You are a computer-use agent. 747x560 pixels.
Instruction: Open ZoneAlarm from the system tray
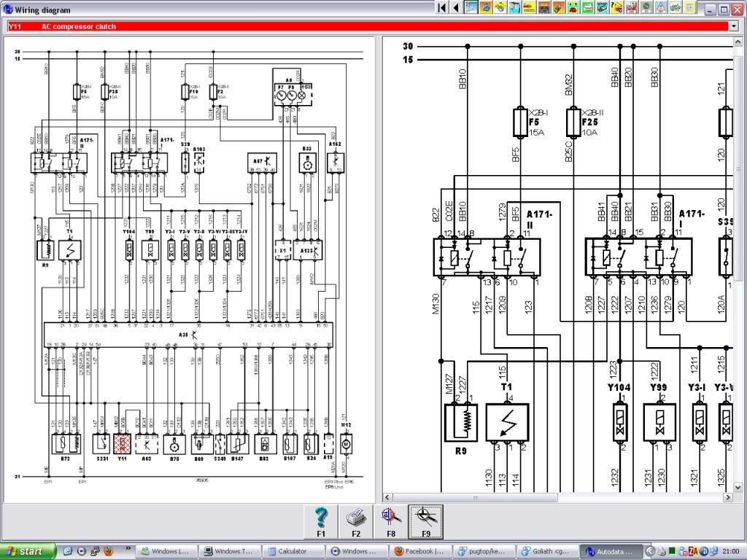pos(693,551)
